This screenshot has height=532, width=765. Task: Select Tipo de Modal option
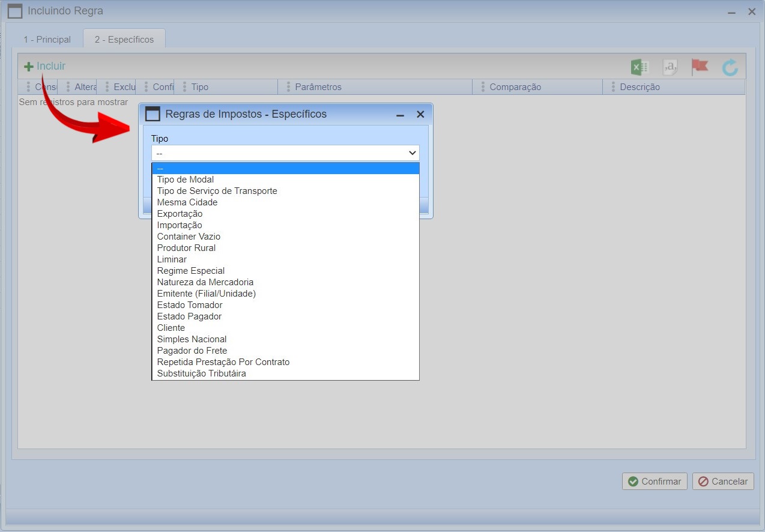tap(186, 180)
